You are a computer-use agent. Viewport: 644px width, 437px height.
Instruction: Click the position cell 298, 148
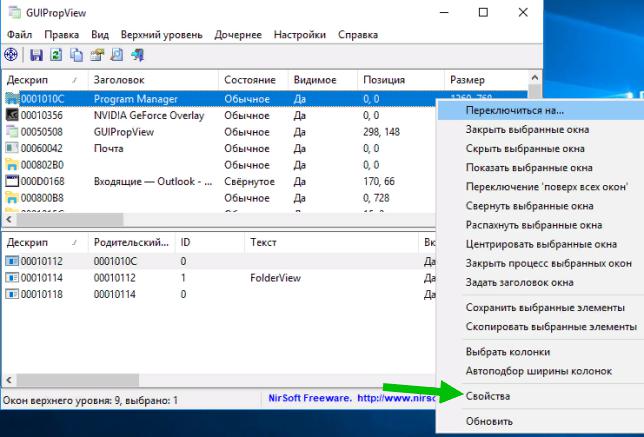pyautogui.click(x=381, y=132)
